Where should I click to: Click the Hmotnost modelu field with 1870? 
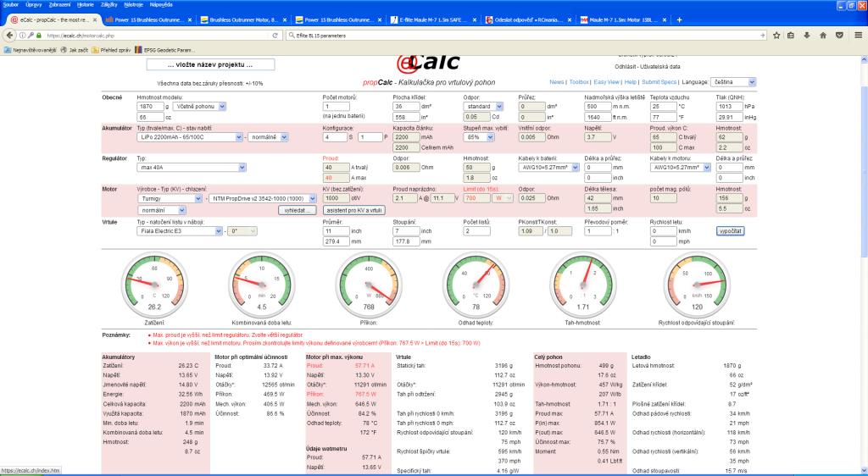point(149,107)
